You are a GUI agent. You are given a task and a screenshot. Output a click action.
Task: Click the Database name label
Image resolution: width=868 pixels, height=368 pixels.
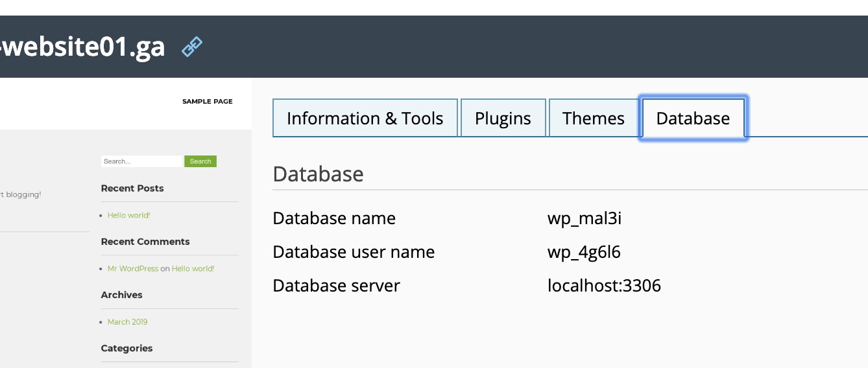click(x=334, y=218)
